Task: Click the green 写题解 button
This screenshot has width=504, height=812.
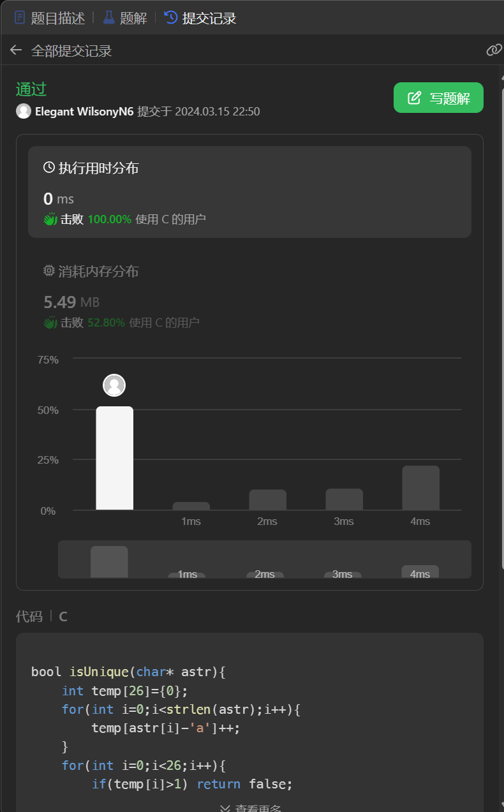Action: click(x=438, y=98)
